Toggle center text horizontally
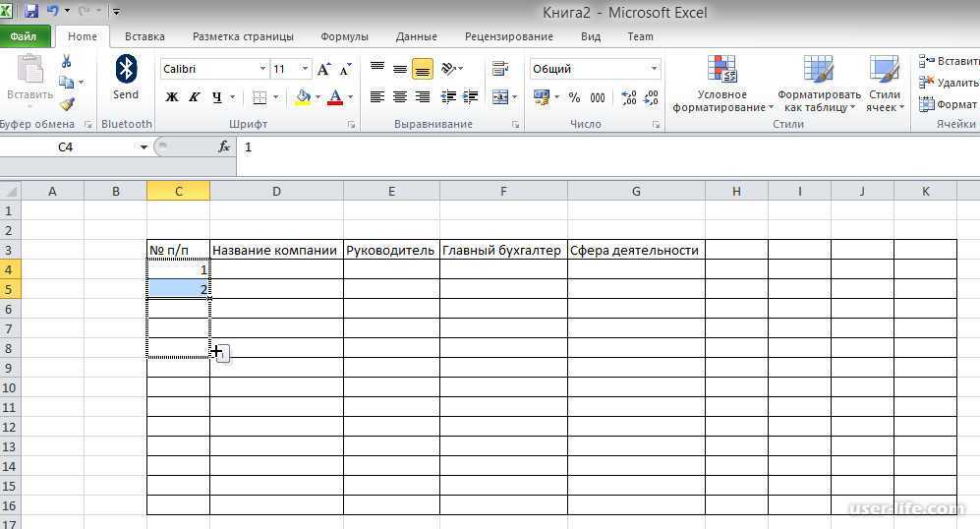980x529 pixels. pos(399,96)
